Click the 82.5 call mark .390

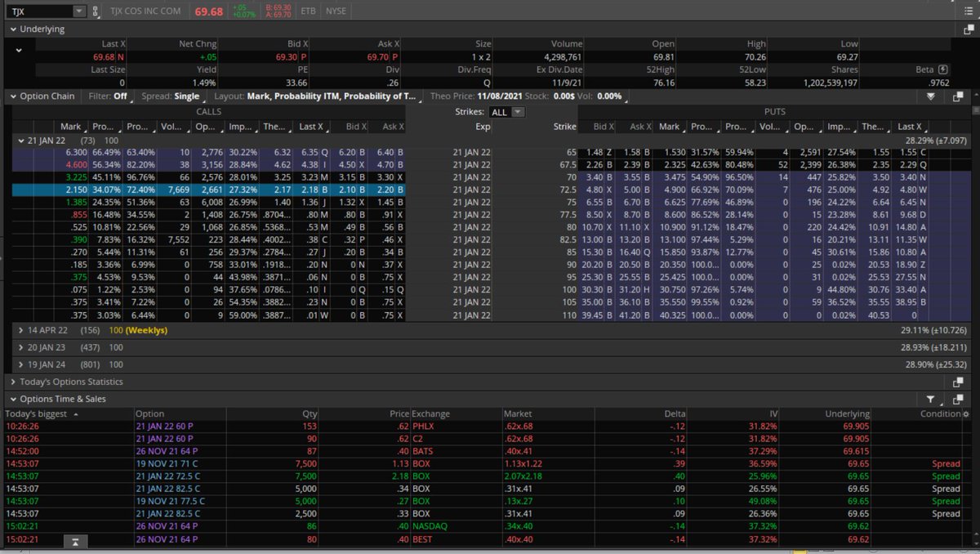click(78, 240)
